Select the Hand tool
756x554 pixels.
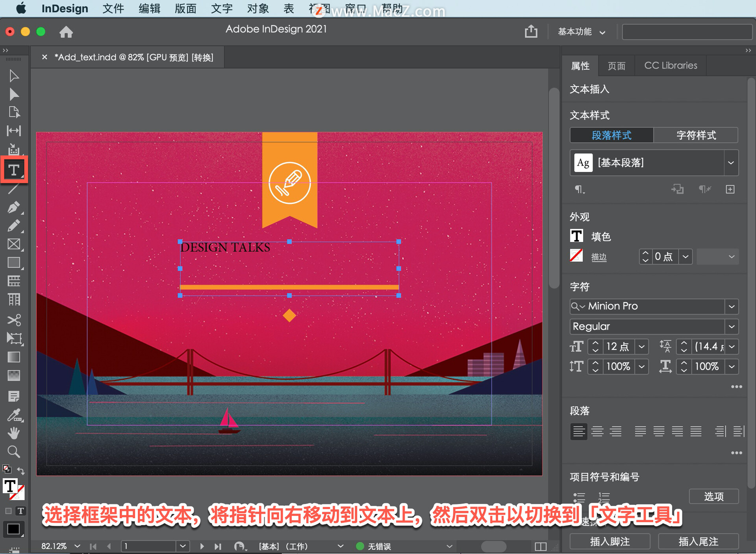click(x=14, y=433)
